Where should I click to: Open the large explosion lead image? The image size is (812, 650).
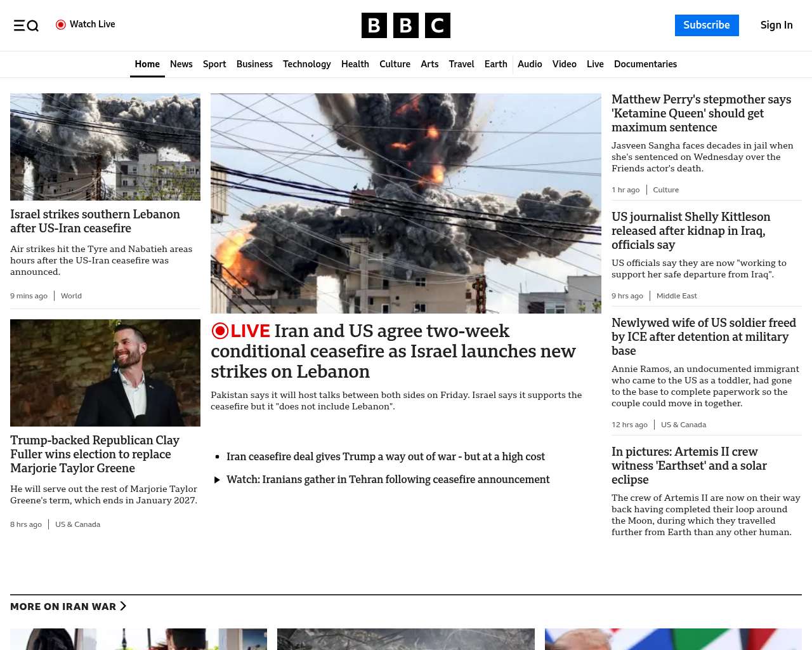(405, 203)
